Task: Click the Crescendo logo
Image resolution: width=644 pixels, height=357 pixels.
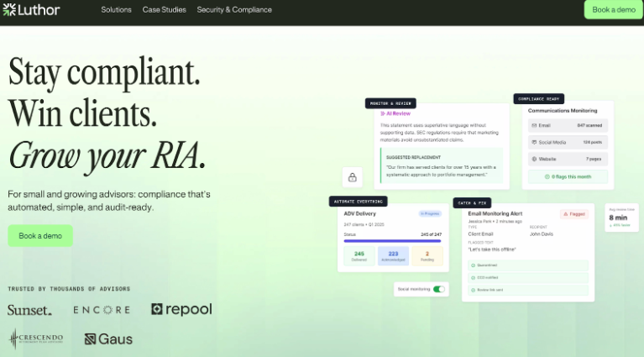Action: [35, 339]
